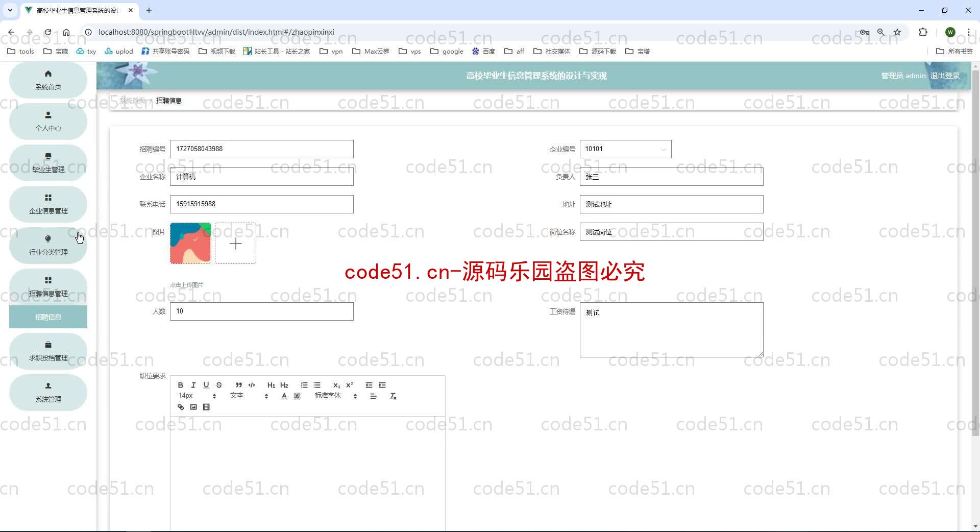Click the 系统首页 breadcrumb link
The image size is (980, 532).
tap(133, 101)
